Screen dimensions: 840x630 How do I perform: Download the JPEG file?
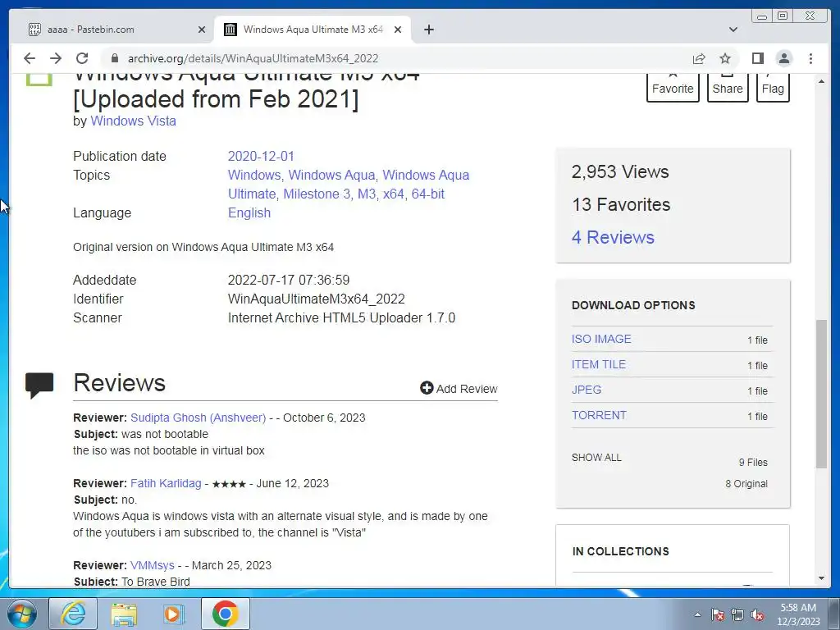[x=586, y=390]
